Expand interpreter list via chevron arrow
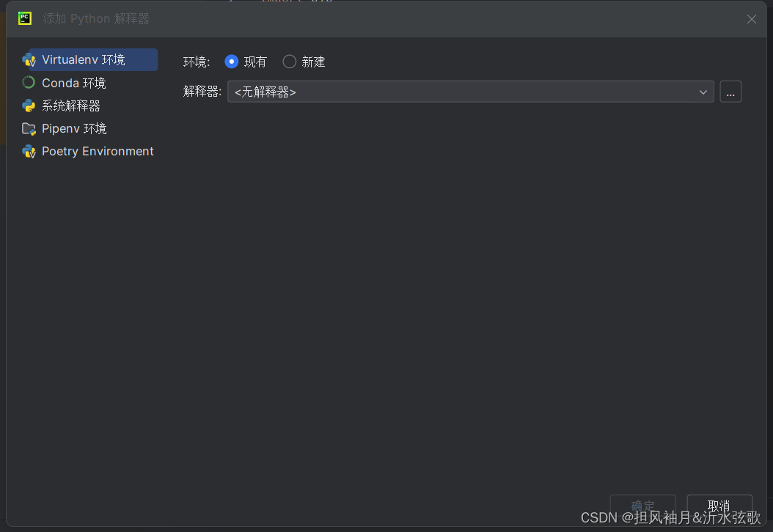 click(x=703, y=92)
